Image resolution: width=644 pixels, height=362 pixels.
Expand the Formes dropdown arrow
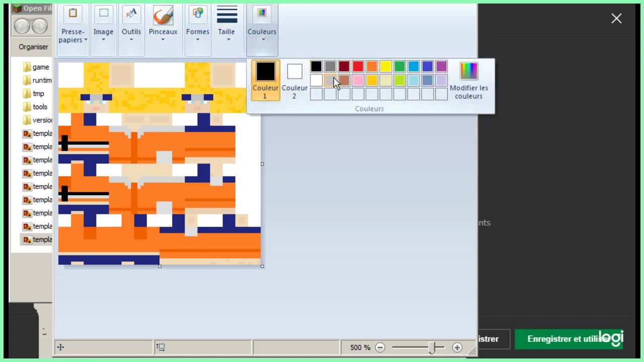tap(198, 40)
